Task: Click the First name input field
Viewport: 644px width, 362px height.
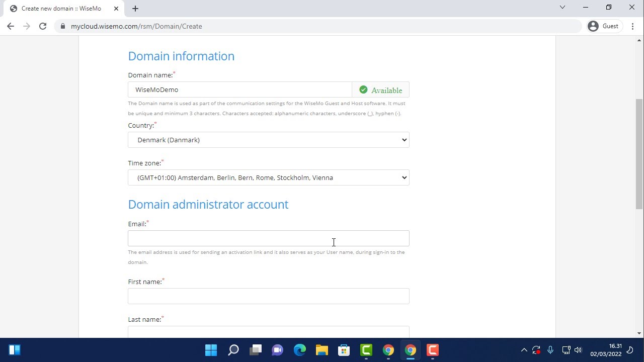Action: (x=269, y=296)
